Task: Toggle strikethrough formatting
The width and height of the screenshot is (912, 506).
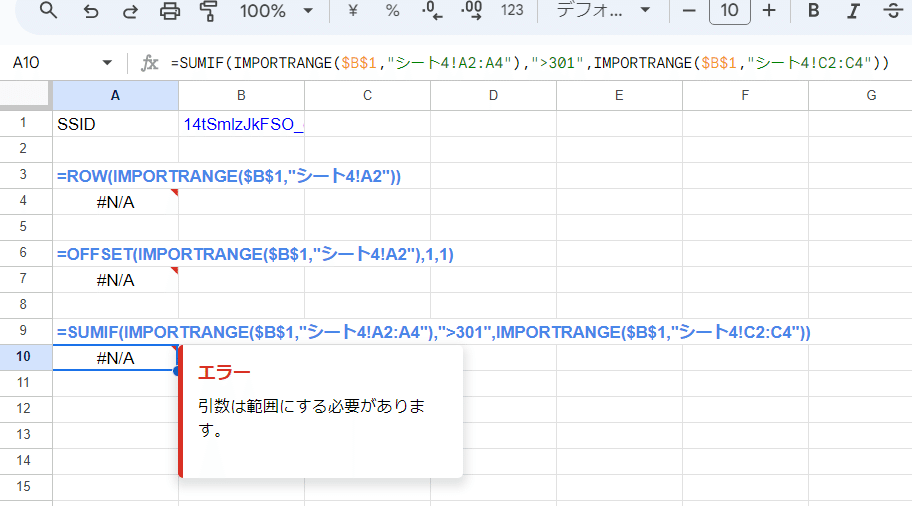Action: coord(893,10)
